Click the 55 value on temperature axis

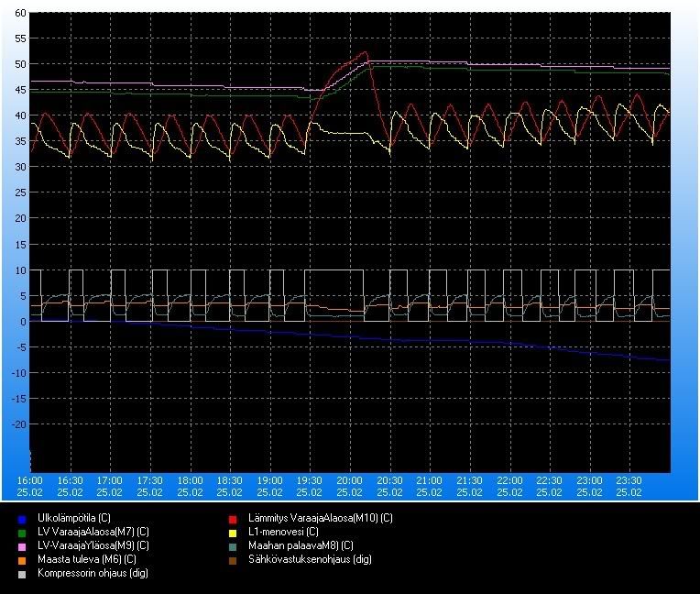(20, 38)
